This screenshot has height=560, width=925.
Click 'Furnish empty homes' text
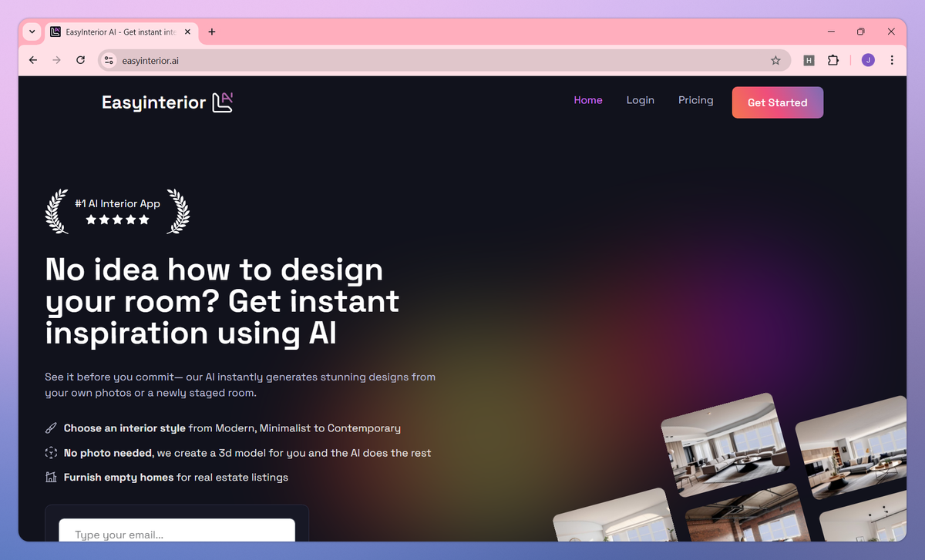(x=119, y=478)
